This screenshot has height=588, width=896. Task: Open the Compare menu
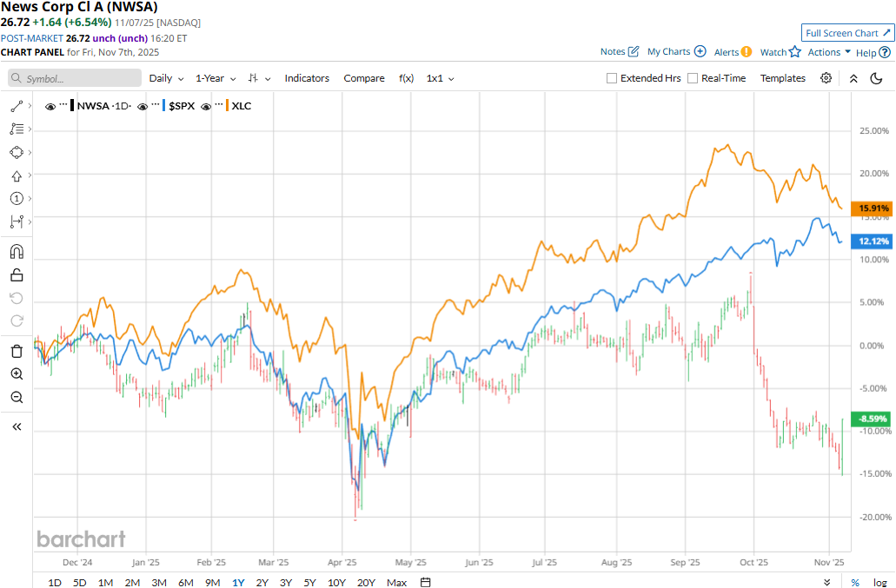point(364,78)
